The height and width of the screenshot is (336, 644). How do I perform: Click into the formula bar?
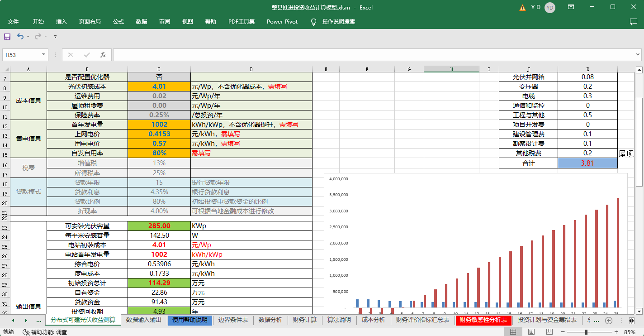(x=373, y=55)
